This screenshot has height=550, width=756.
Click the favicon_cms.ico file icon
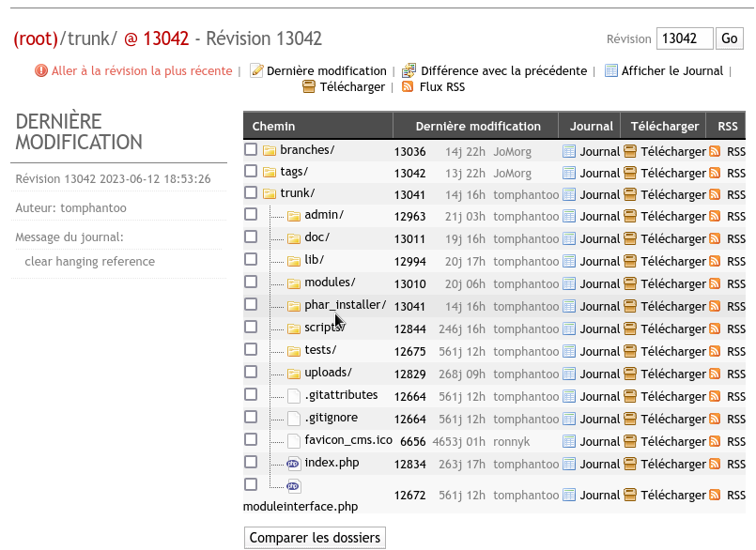pyautogui.click(x=294, y=441)
